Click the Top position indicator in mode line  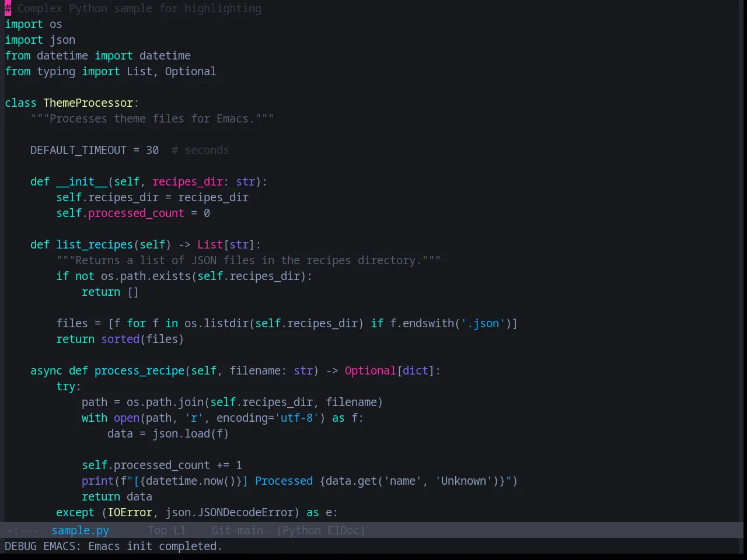click(157, 530)
